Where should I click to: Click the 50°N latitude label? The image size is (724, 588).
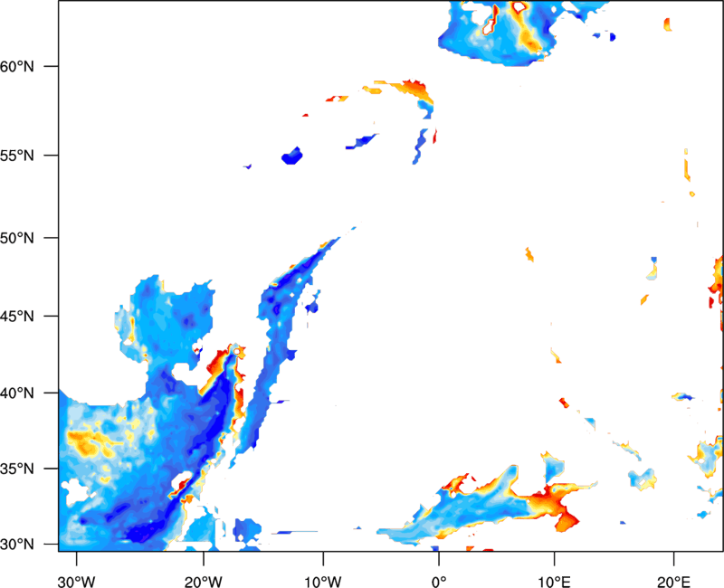click(x=16, y=238)
